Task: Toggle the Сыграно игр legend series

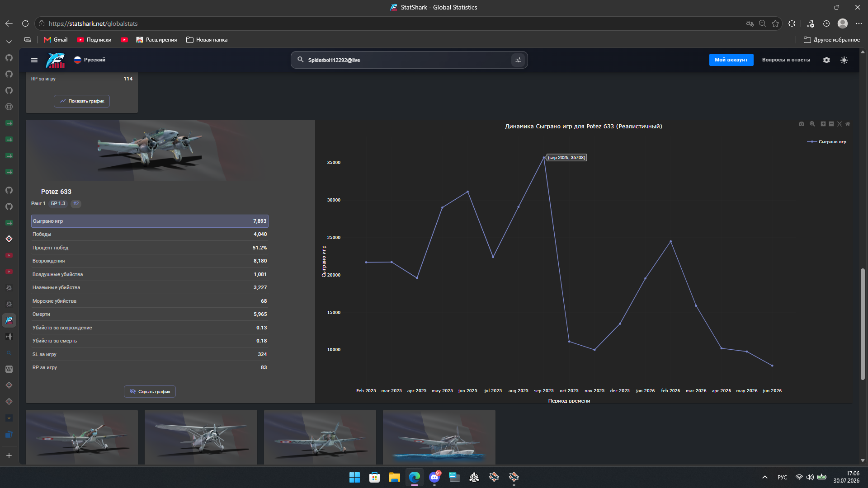Action: point(827,142)
